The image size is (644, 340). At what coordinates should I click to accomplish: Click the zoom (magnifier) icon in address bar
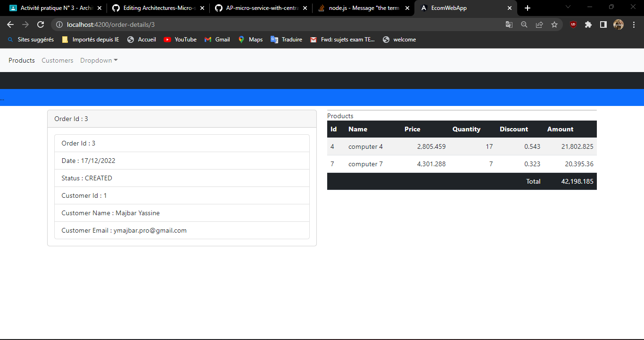[524, 24]
